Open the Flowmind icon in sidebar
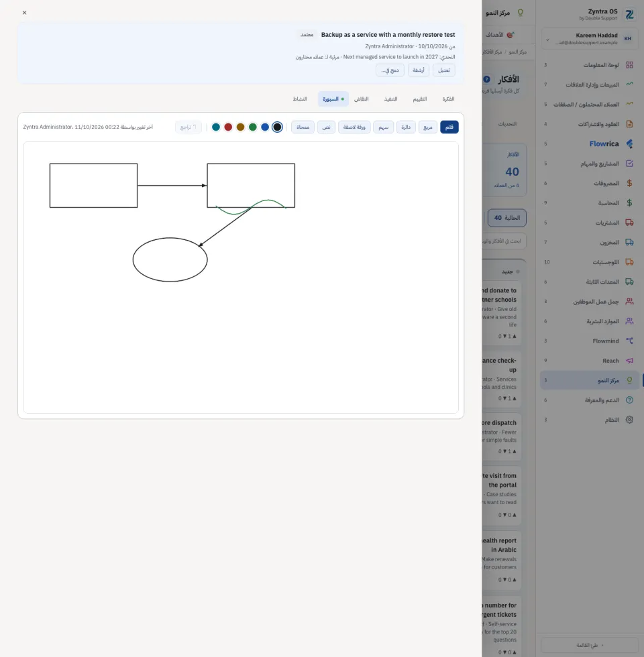644x657 pixels. point(629,341)
